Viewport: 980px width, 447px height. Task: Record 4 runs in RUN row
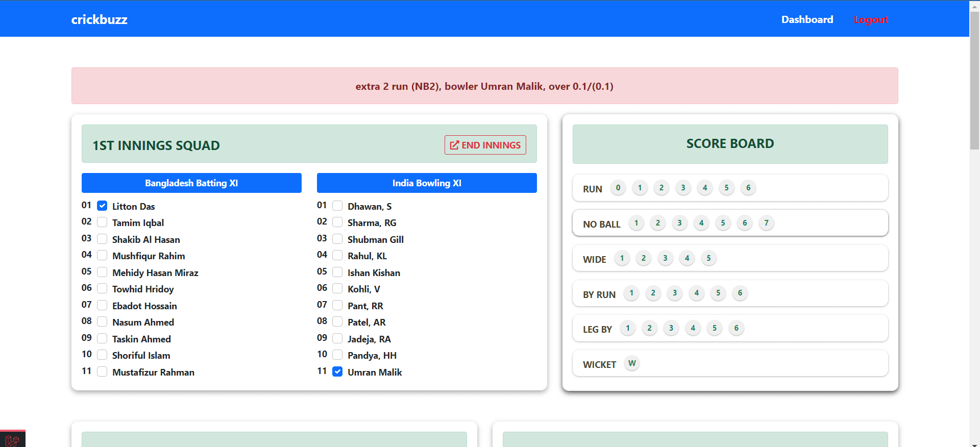pos(705,188)
